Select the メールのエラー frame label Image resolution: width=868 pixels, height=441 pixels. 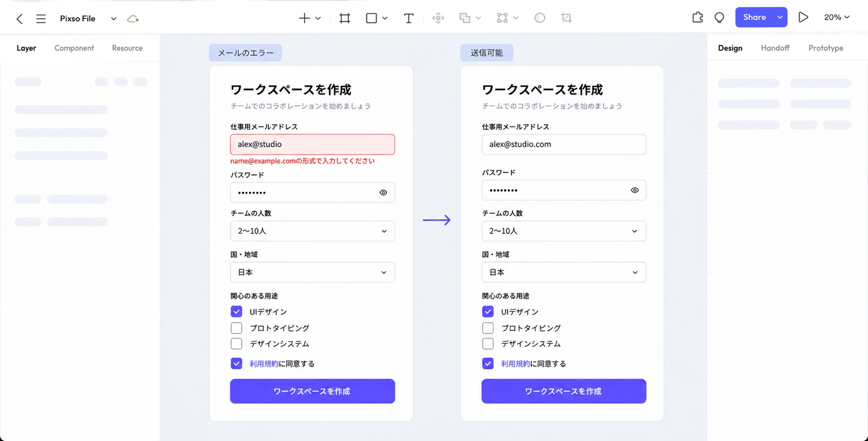click(x=246, y=53)
